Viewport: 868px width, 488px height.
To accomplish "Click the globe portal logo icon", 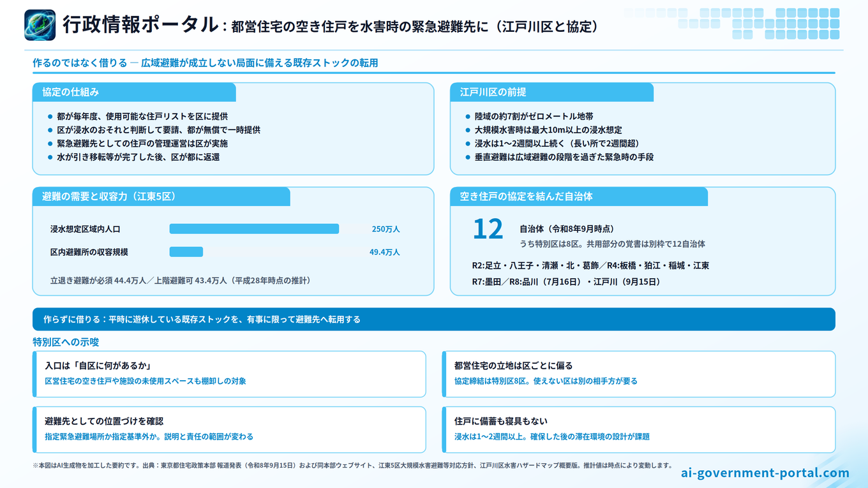I will point(40,26).
